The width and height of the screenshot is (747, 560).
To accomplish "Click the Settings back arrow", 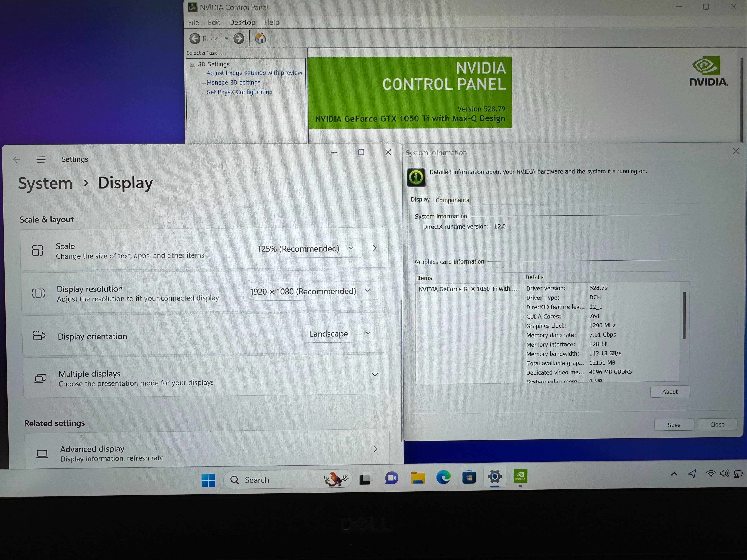I will click(16, 160).
